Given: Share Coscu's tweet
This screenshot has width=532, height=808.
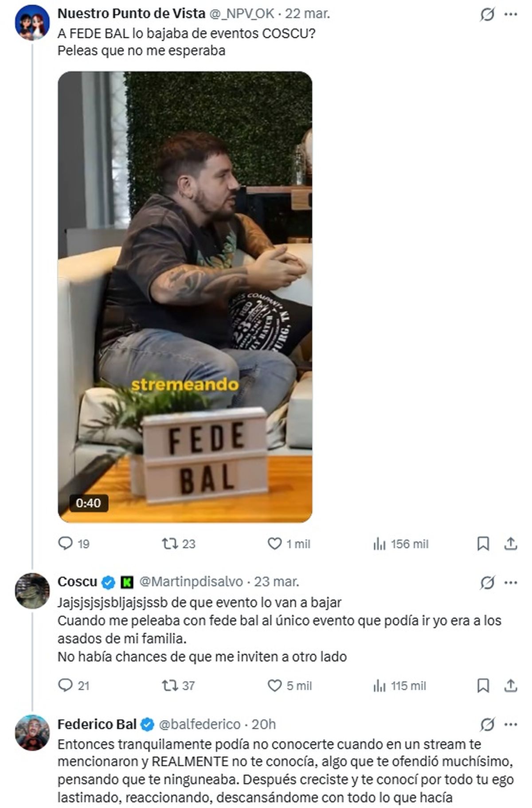Looking at the screenshot, I should tap(511, 686).
